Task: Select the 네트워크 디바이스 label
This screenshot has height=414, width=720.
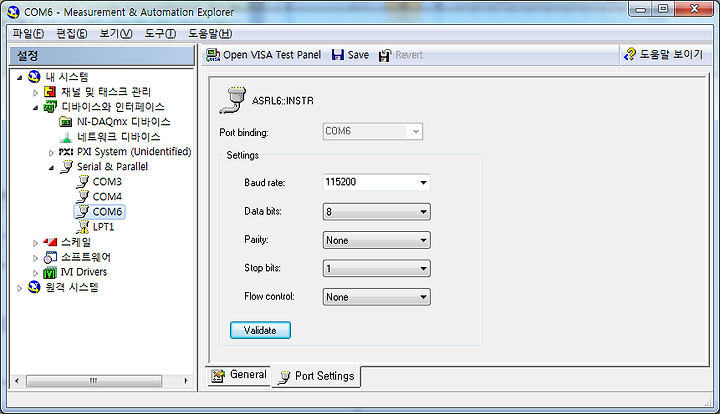Action: click(x=118, y=137)
